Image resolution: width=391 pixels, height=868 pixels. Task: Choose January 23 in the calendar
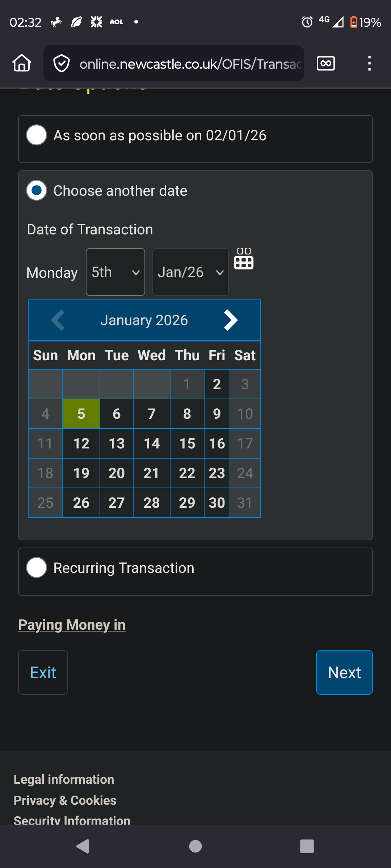[217, 473]
